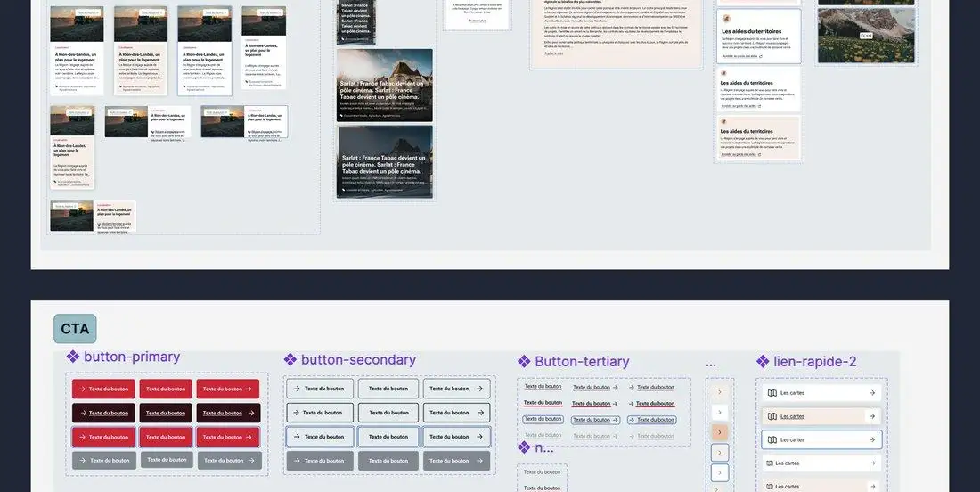Viewport: 980px width, 492px height.
Task: Click the lien-rapide-2 component title
Action: tap(815, 361)
